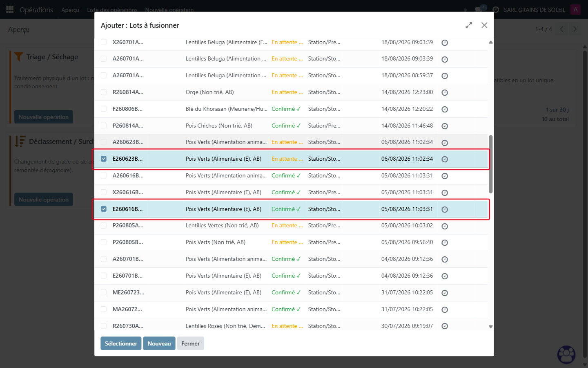
Task: Open the messages conversation icon in navbar
Action: pos(479,9)
